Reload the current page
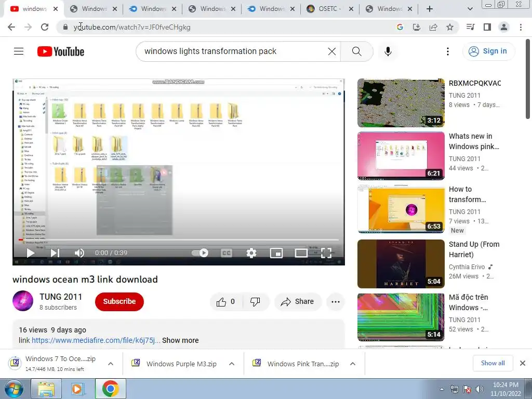The width and height of the screenshot is (532, 399). (45, 27)
